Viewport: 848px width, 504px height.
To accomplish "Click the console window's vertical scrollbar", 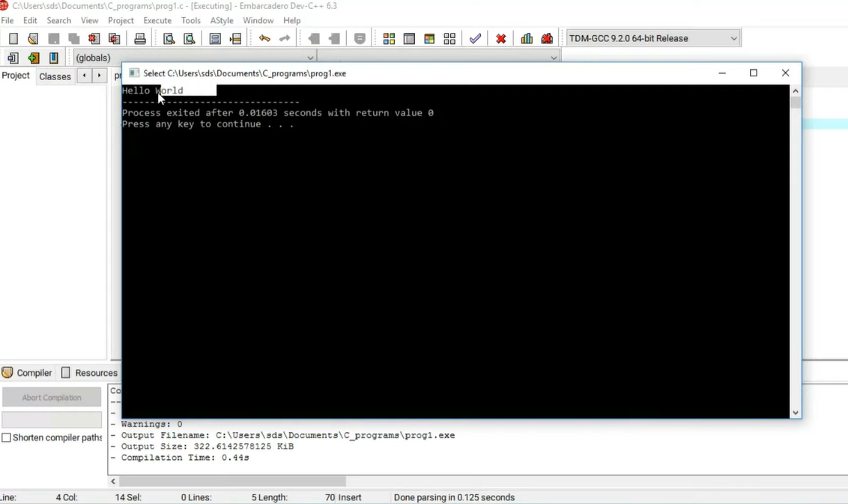I will click(795, 247).
